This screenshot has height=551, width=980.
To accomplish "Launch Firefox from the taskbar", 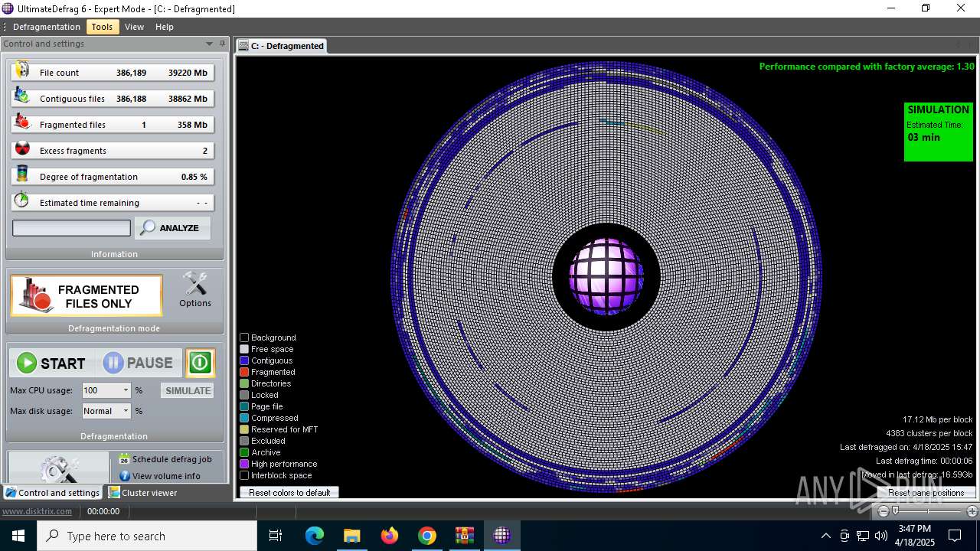I will point(390,536).
